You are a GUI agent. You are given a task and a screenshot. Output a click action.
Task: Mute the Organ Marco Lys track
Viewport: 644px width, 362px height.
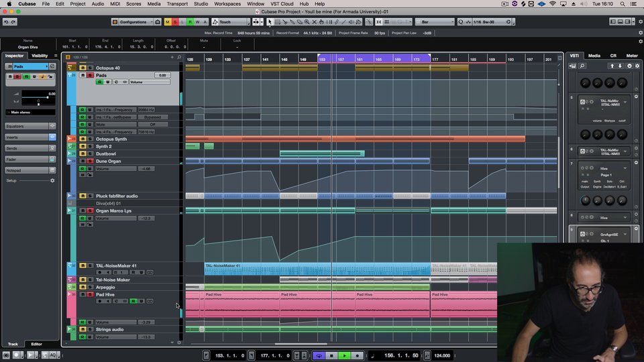(83, 210)
